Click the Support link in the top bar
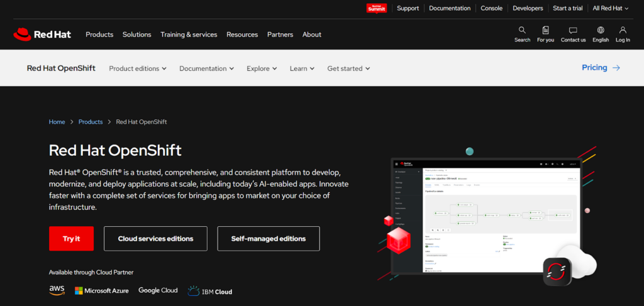This screenshot has height=306, width=644. coord(408,8)
